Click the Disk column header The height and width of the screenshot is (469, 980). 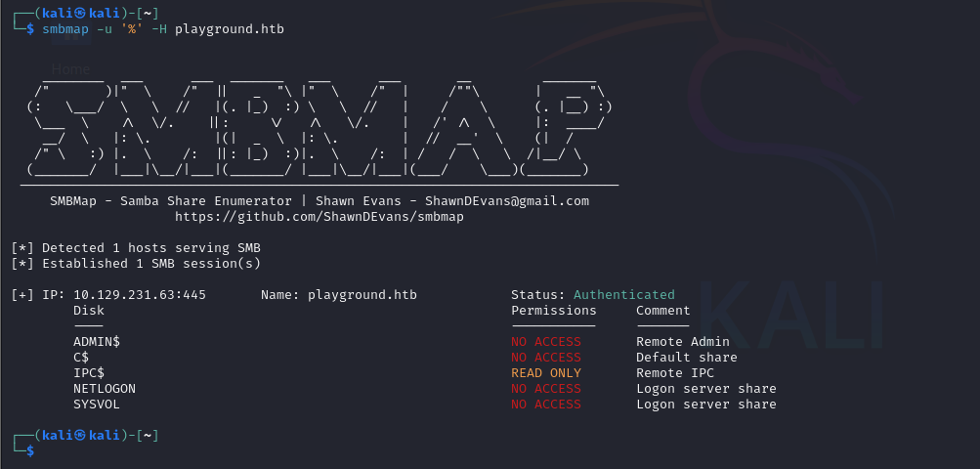point(89,310)
